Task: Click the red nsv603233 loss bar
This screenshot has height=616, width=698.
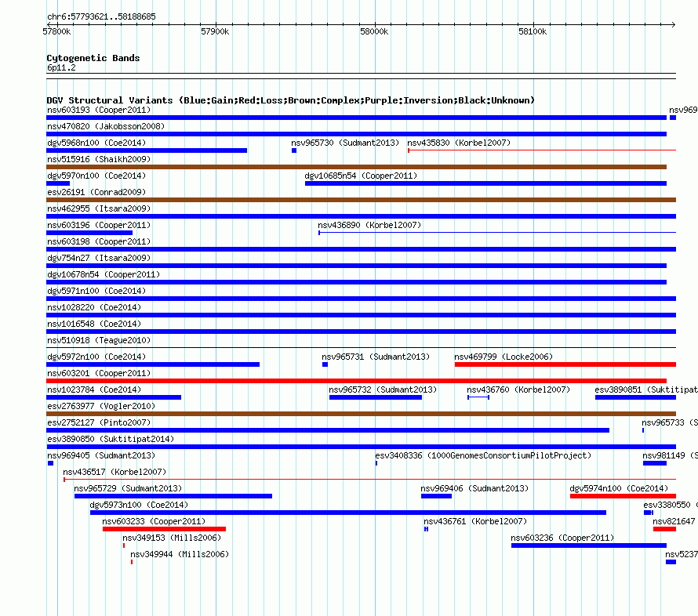Action: point(164,529)
